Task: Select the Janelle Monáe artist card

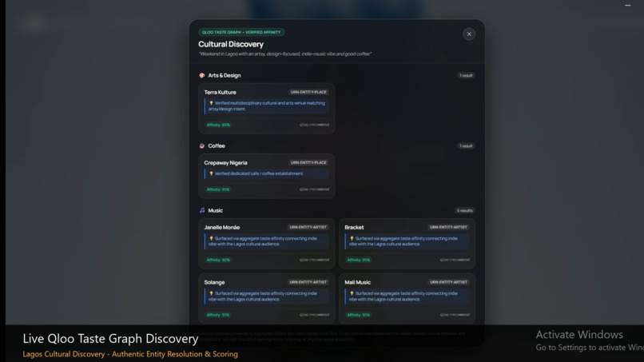Action: pos(267,244)
